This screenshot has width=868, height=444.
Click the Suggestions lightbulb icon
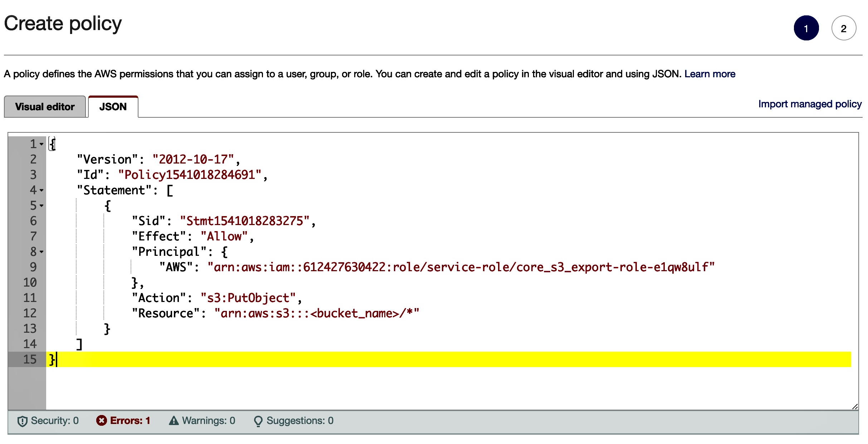coord(258,421)
